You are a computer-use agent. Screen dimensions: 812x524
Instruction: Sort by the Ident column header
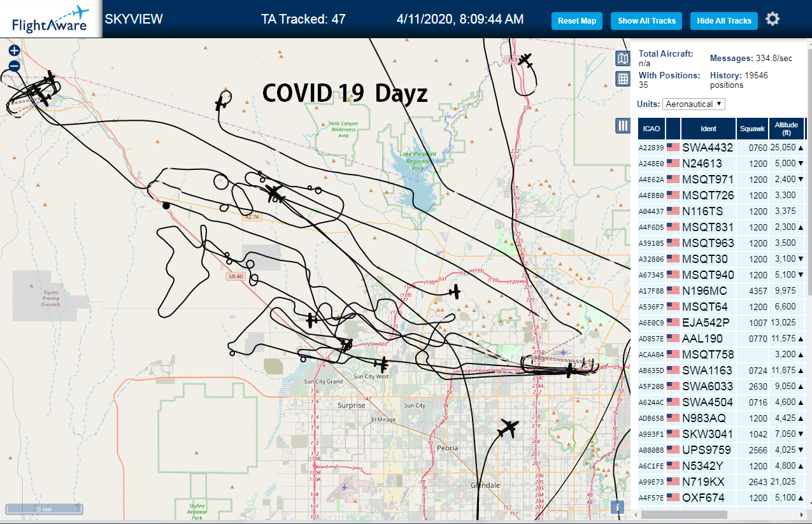point(708,129)
